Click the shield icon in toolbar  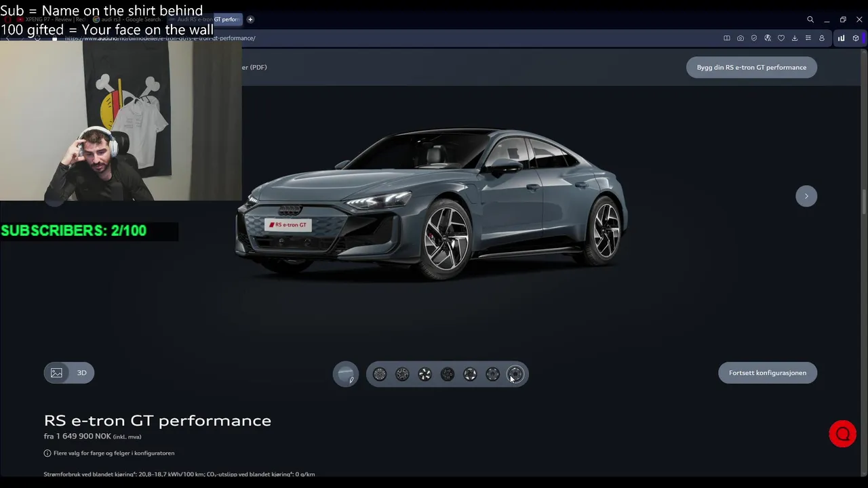(754, 38)
